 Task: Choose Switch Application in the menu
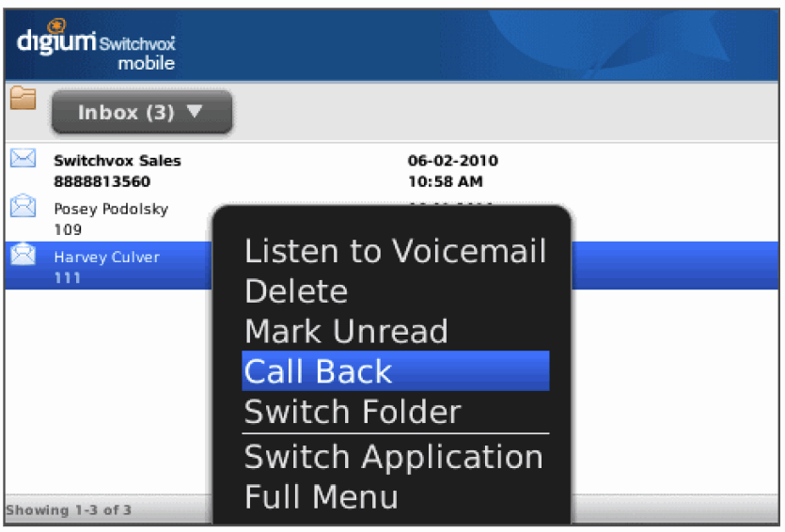[x=394, y=457]
